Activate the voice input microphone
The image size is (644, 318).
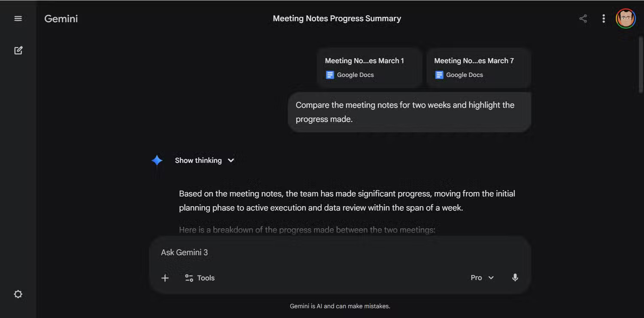pos(515,278)
